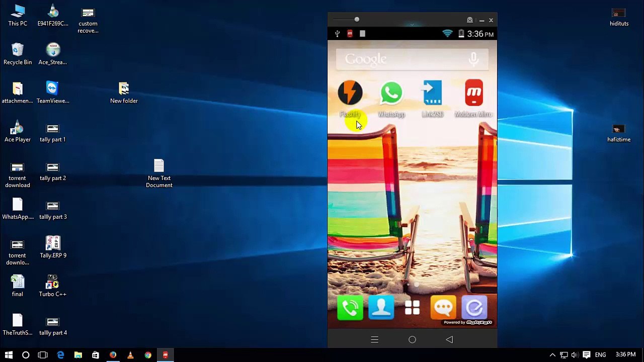This screenshot has width=644, height=362.
Task: Adjust the Mobizen window size slider handle
Action: point(357,20)
